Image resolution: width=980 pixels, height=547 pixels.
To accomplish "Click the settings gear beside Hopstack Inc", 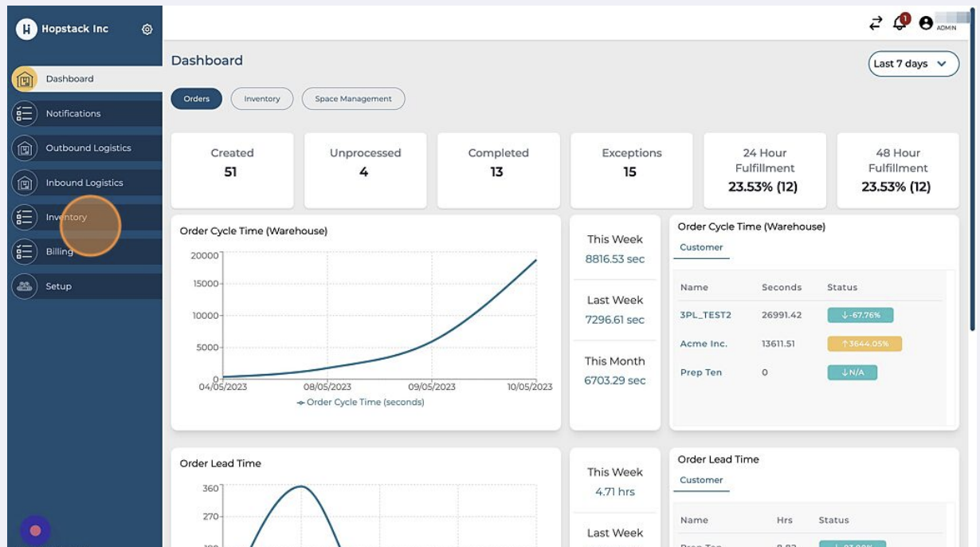I will tap(147, 30).
